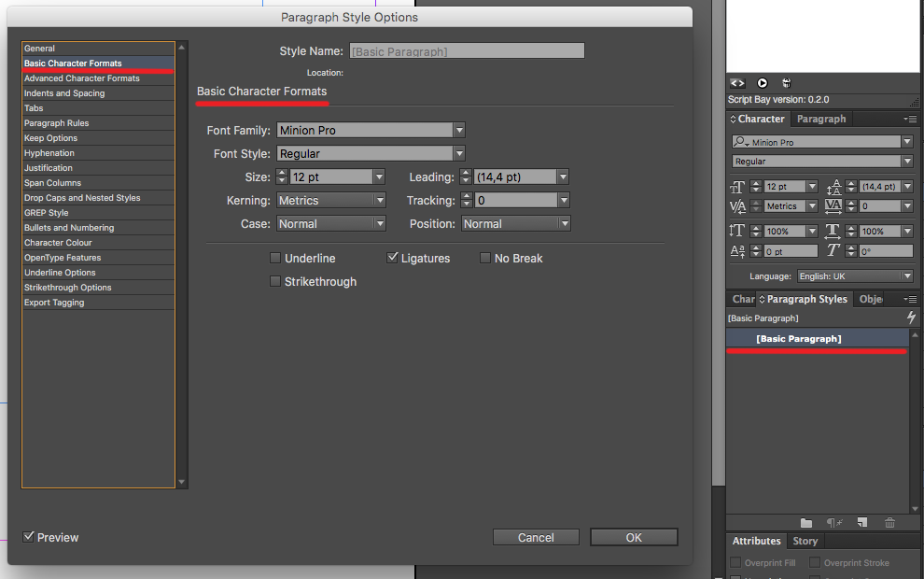Image resolution: width=924 pixels, height=579 pixels.
Task: Open the Position dropdown in dialog
Action: 515,224
